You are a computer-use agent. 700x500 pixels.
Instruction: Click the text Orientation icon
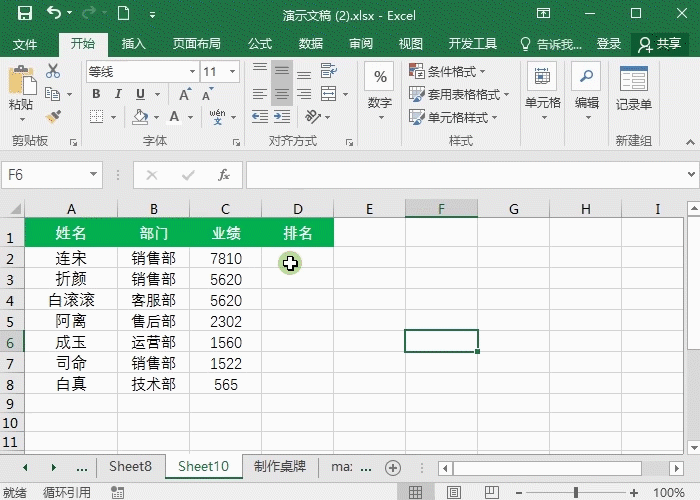point(313,117)
